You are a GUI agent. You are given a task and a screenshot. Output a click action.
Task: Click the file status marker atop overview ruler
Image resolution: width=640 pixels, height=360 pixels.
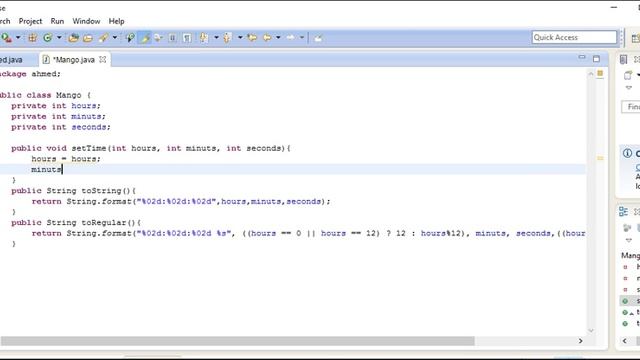tap(600, 73)
